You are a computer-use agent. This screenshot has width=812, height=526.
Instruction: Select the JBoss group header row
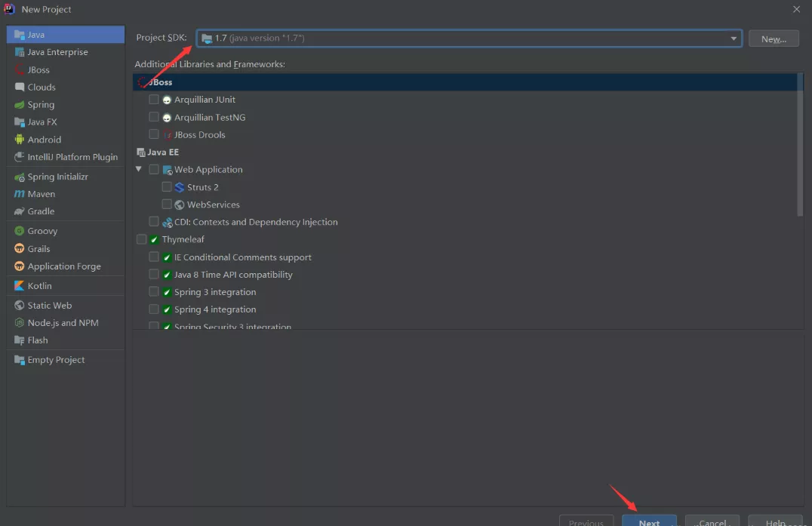point(465,82)
